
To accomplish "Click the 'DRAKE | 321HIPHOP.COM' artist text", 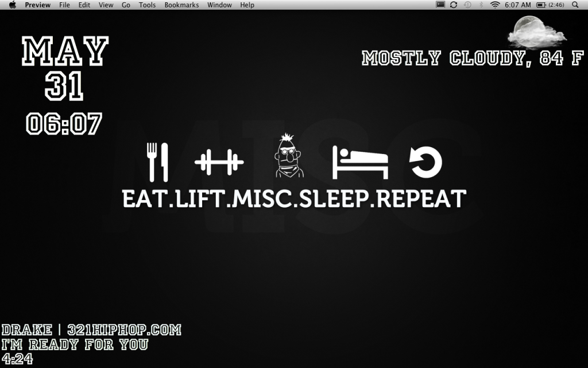I will pyautogui.click(x=91, y=329).
